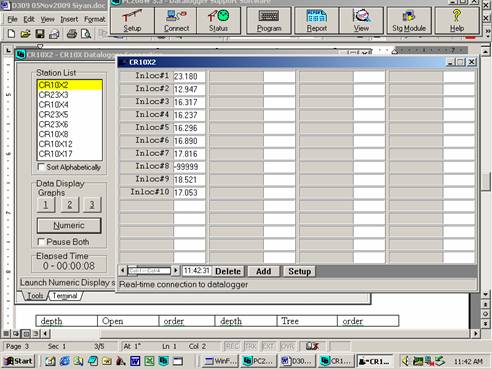Open the Setup tool in PC208W toolbar
This screenshot has width=492, height=369.
(132, 21)
